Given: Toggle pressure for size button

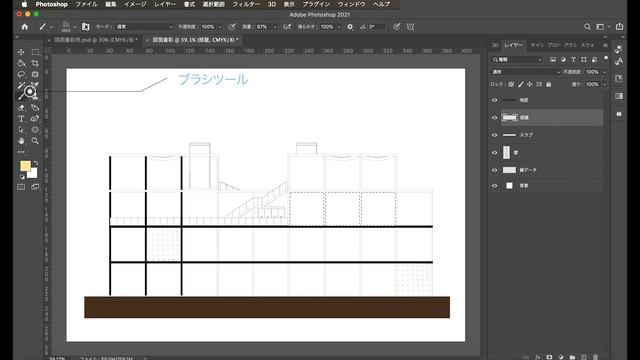Looking at the screenshot, I should point(396,27).
